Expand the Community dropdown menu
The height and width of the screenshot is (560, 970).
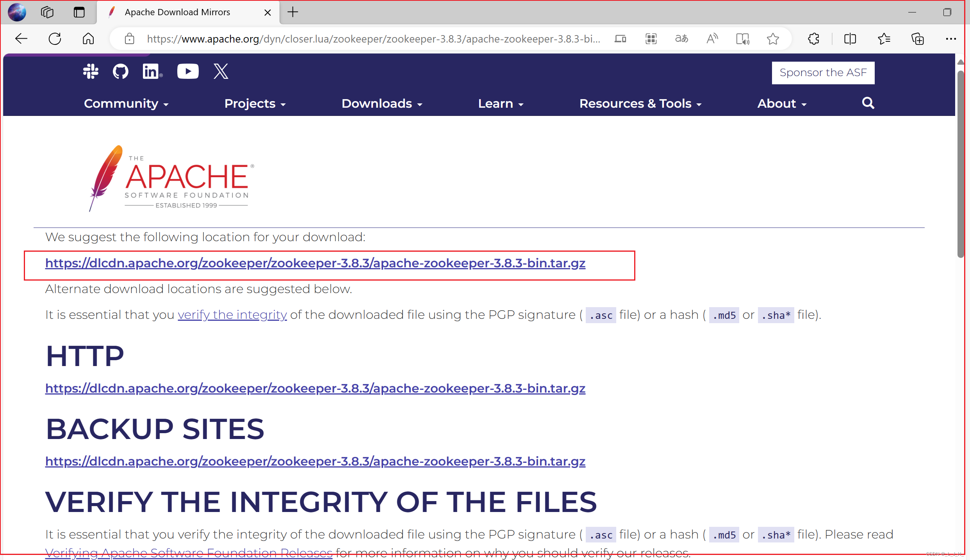126,103
